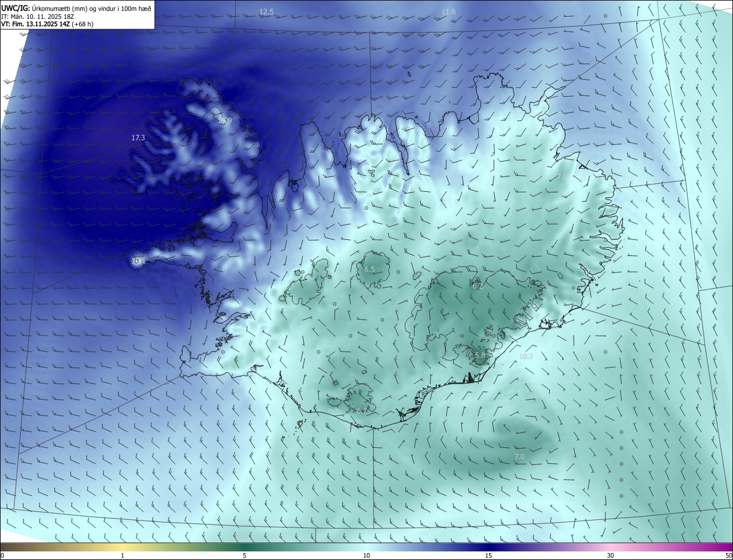The width and height of the screenshot is (733, 560).
Task: Click the 6.7 value on the map
Action: [x=362, y=411]
